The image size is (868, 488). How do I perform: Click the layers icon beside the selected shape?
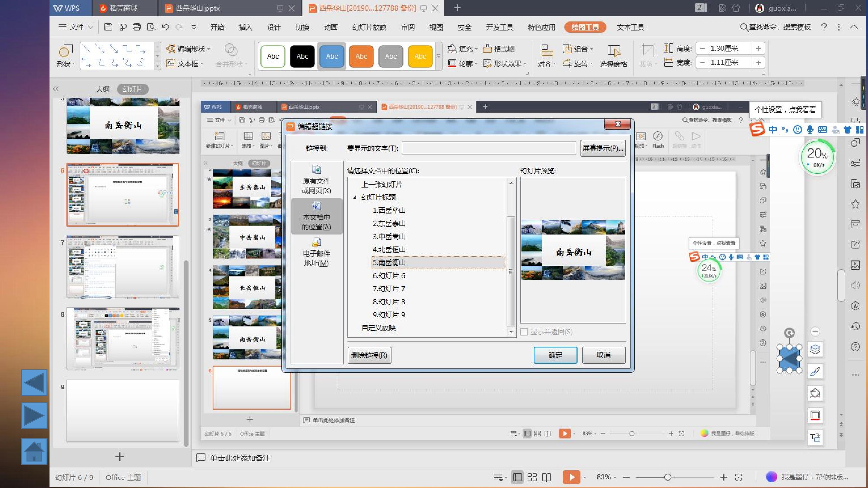pyautogui.click(x=815, y=349)
